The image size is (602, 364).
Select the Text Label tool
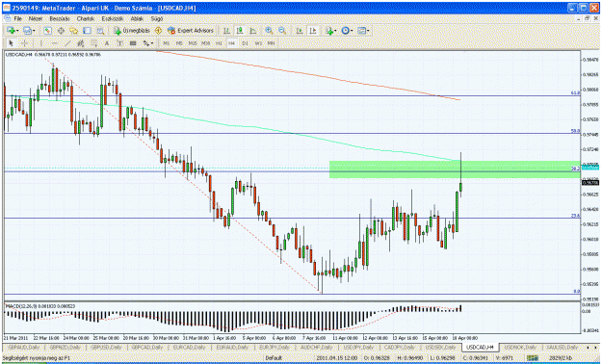click(119, 43)
